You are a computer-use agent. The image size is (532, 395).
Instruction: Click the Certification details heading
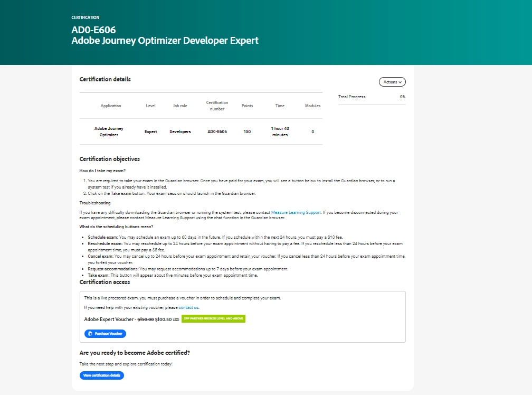click(x=105, y=79)
